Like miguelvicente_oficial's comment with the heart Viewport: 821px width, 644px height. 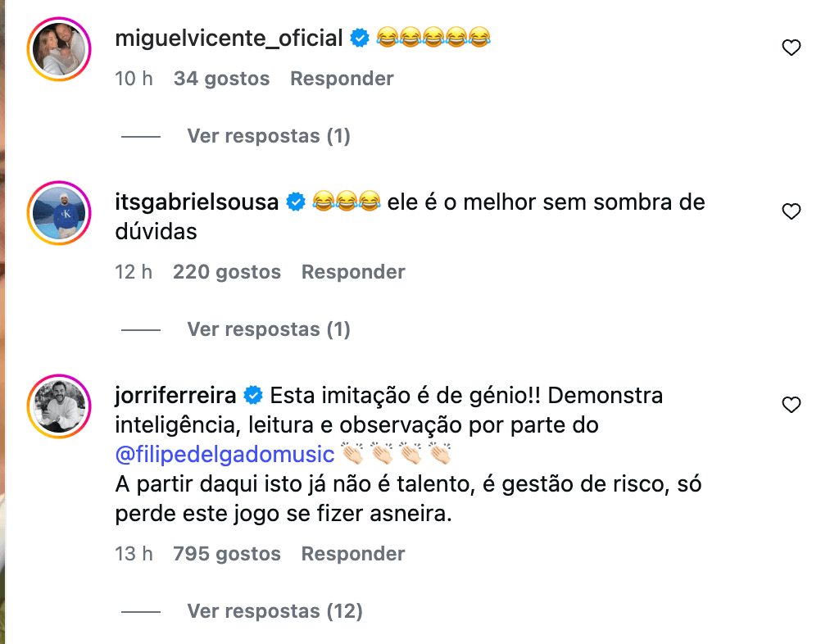click(x=791, y=48)
